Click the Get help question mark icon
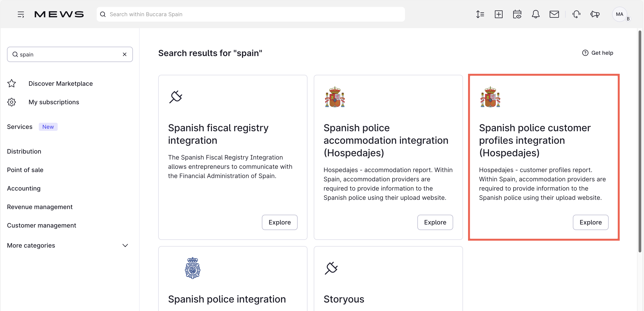Viewport: 644px width, 311px height. [x=585, y=53]
